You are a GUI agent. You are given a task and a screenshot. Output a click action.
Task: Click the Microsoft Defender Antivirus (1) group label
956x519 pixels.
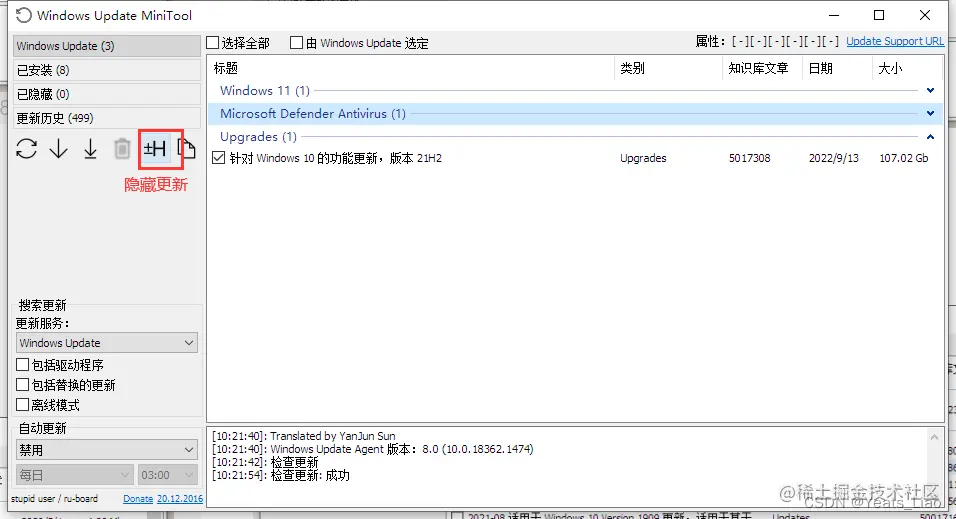tap(313, 113)
